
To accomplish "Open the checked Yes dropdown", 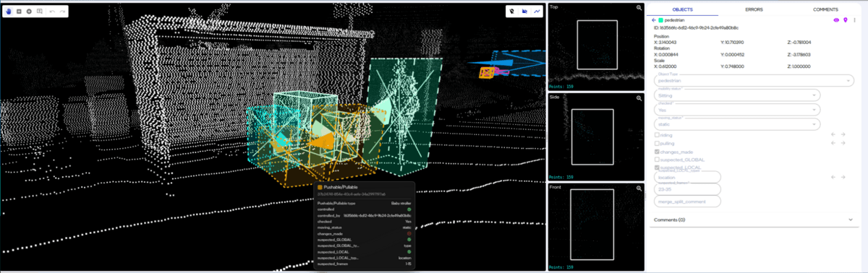I will tap(737, 110).
